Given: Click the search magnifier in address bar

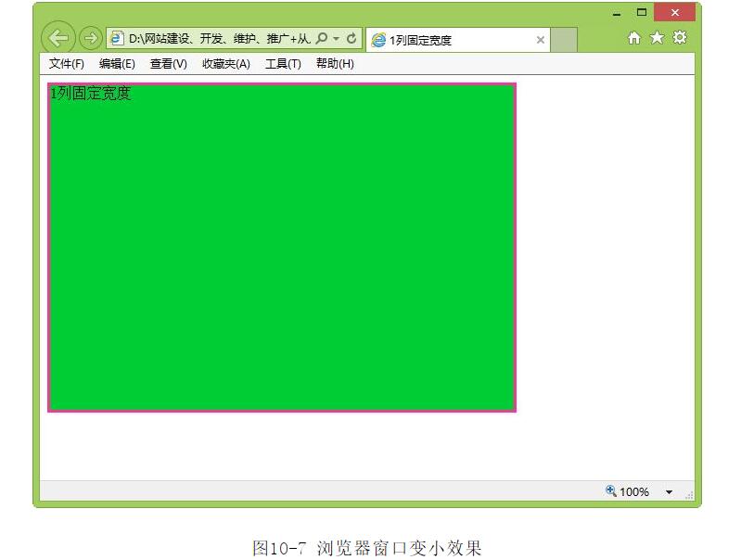Looking at the screenshot, I should (322, 39).
